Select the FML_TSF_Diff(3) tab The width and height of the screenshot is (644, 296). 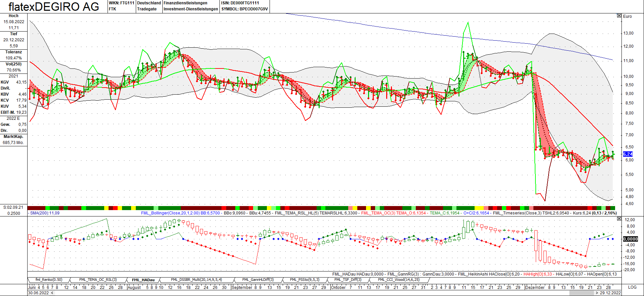pyautogui.click(x=348, y=280)
